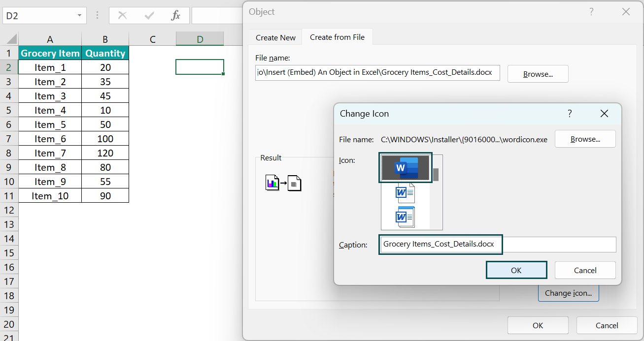Select row 1 header
The width and height of the screenshot is (644, 341).
[x=9, y=53]
